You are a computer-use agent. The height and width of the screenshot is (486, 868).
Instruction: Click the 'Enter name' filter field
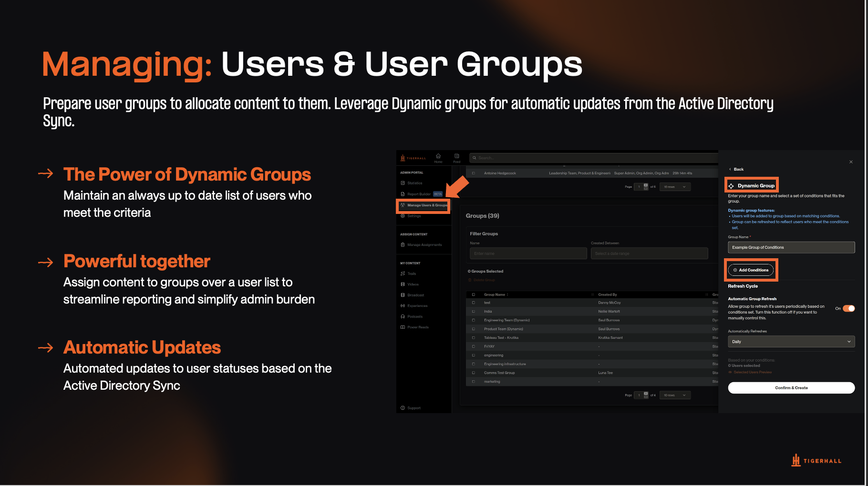coord(528,253)
